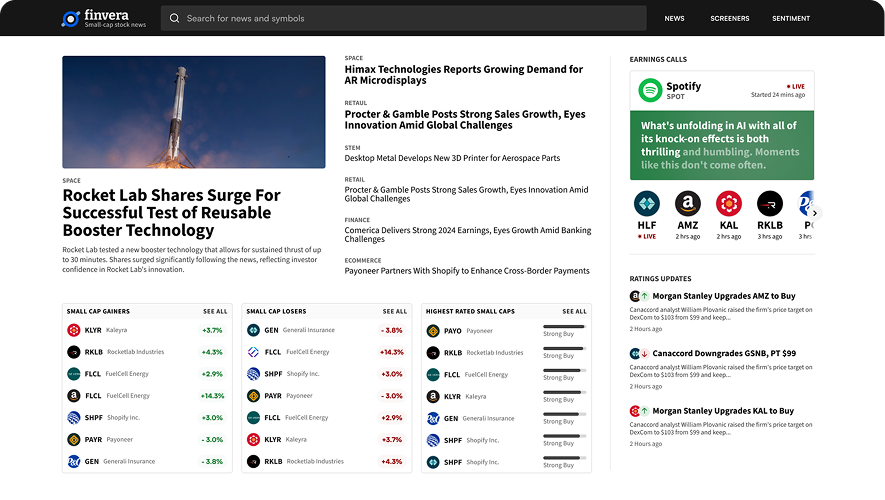See all Small Cap Losers
The width and height of the screenshot is (885, 500).
(395, 312)
